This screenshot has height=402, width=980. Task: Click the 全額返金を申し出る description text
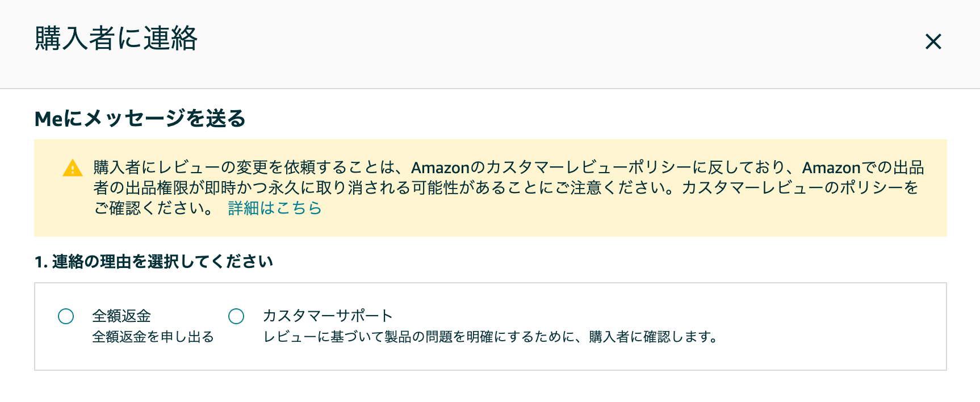153,337
